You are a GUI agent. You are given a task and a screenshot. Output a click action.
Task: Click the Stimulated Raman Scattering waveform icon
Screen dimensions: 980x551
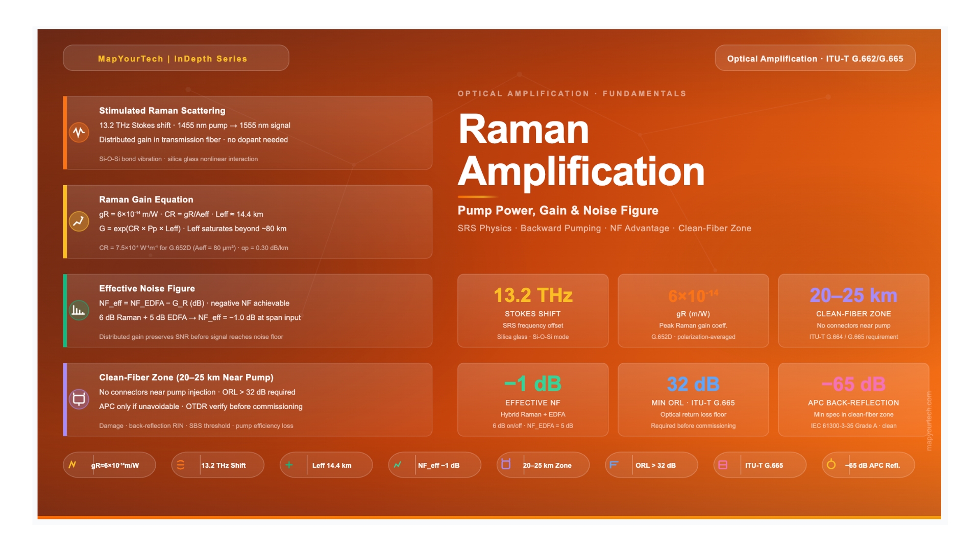click(x=79, y=133)
